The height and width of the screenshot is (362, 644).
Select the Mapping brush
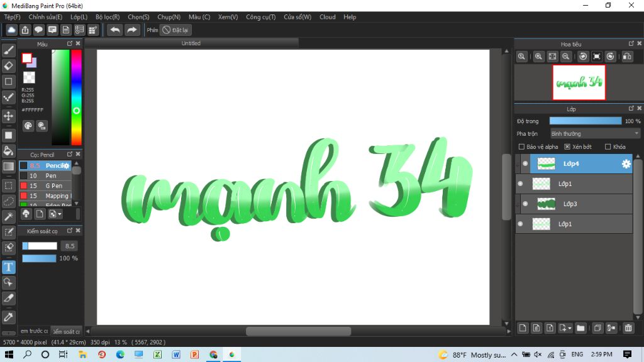(x=45, y=196)
